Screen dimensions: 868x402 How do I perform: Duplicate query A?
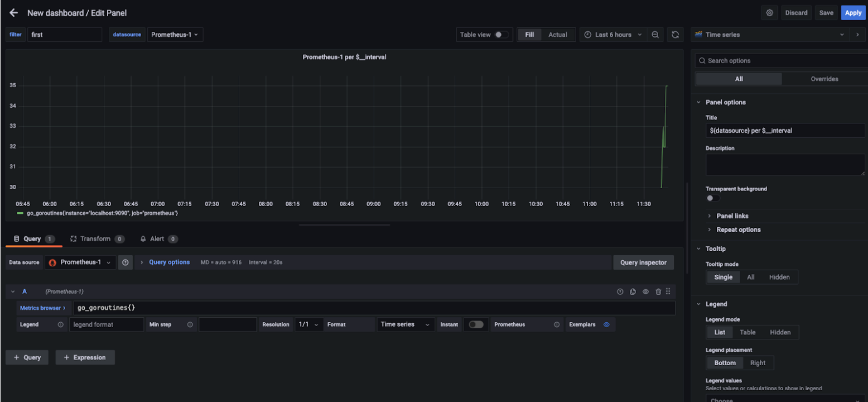tap(633, 291)
